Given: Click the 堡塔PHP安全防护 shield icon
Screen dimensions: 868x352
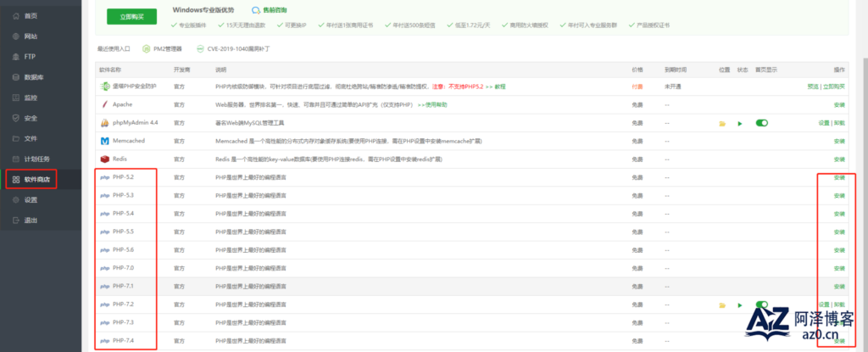Looking at the screenshot, I should (104, 87).
